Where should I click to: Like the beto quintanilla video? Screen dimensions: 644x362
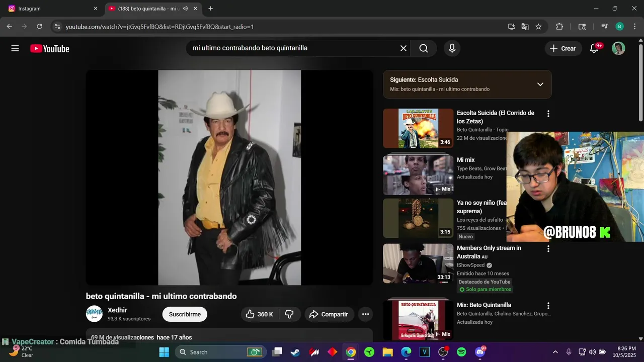click(260, 314)
